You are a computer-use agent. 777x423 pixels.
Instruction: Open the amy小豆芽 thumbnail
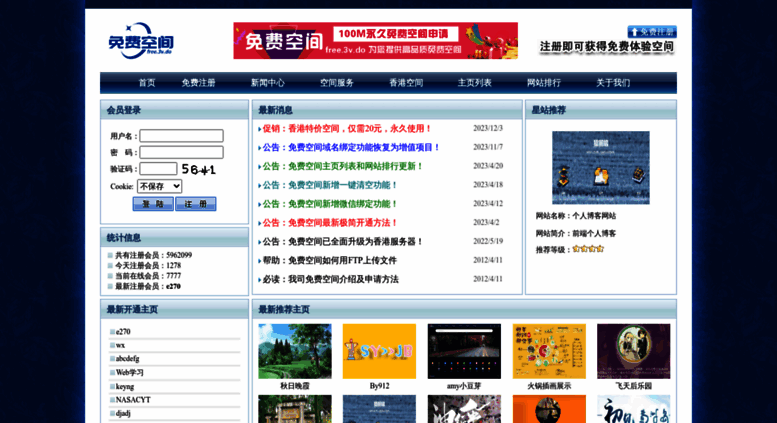(464, 351)
